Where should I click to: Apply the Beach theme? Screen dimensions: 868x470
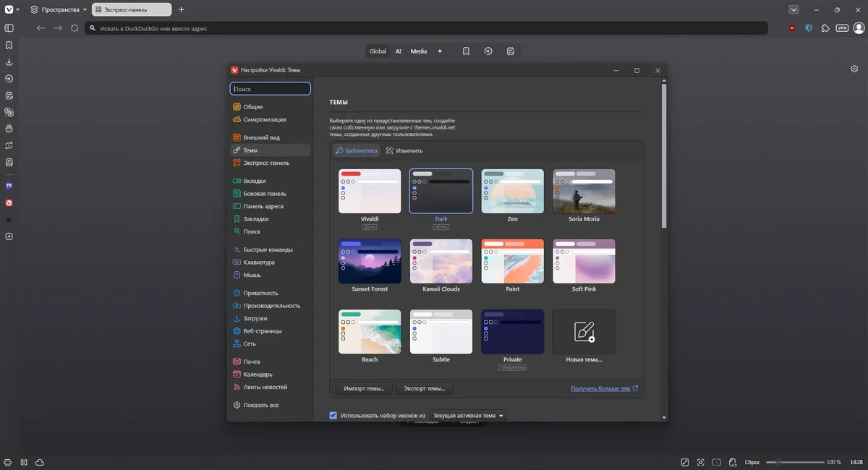(x=370, y=332)
